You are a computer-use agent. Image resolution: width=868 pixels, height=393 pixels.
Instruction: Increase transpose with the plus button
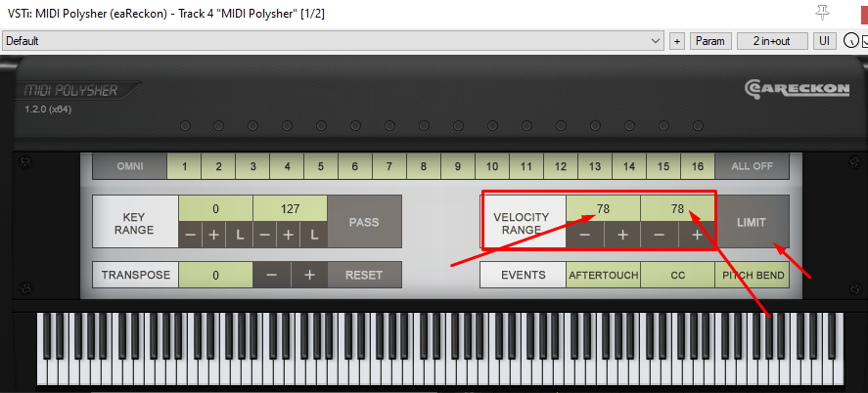[309, 275]
